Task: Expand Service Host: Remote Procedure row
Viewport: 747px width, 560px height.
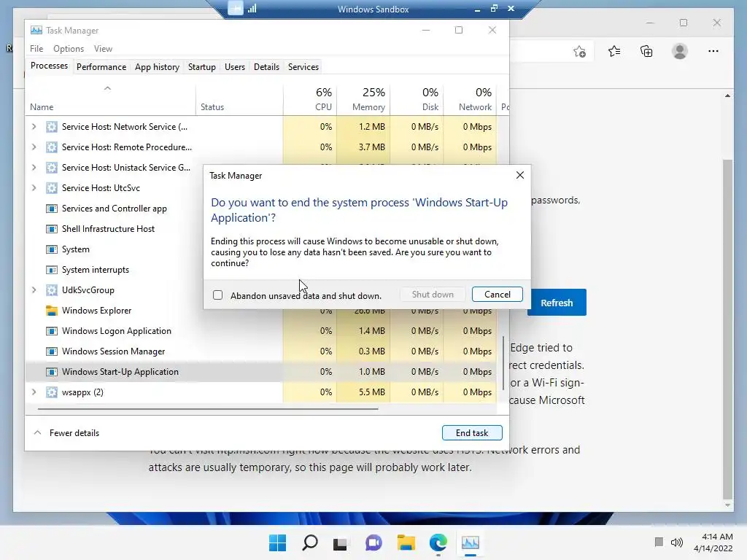Action: click(34, 147)
